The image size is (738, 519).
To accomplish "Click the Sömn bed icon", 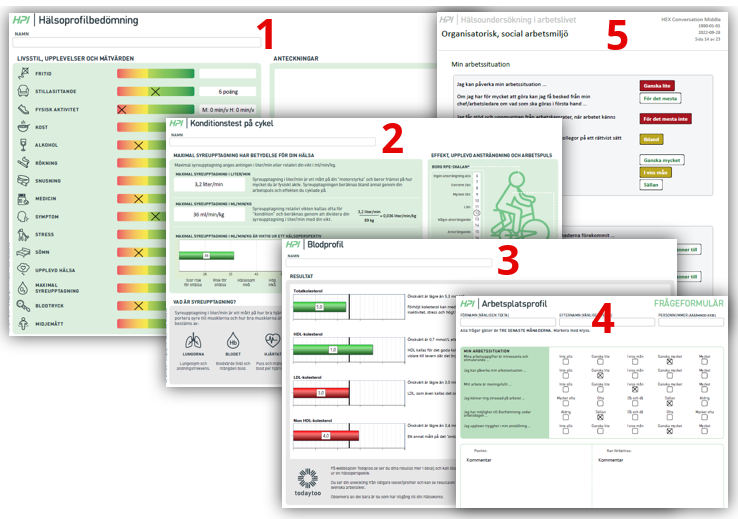I will (24, 252).
